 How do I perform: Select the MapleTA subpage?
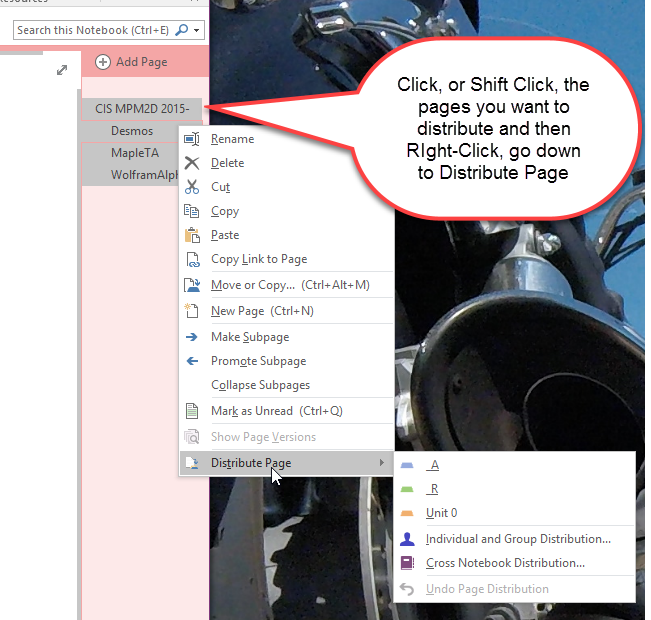131,153
